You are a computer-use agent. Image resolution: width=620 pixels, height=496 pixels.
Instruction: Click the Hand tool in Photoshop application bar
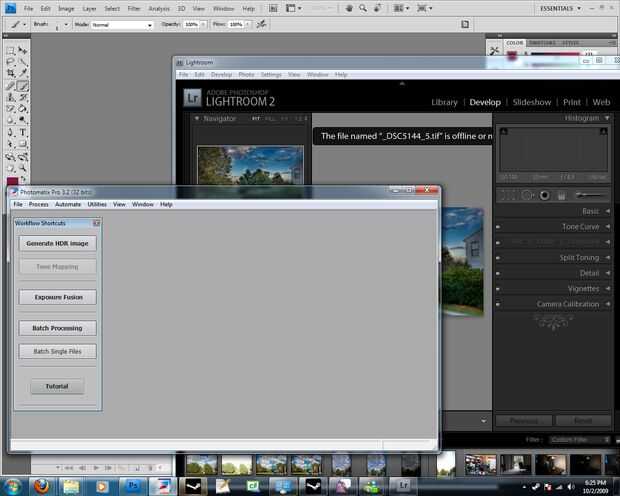coord(349,8)
